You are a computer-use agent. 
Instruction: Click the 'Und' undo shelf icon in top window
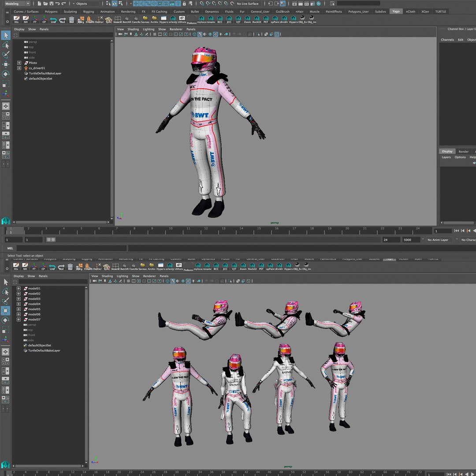(53, 19)
